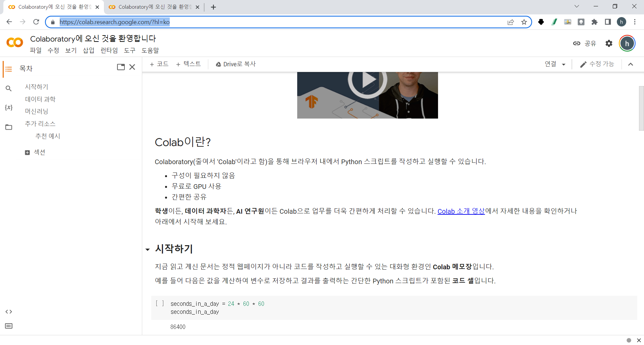This screenshot has height=345, width=644.
Task: Collapse the header with the up chevron
Action: tap(631, 64)
